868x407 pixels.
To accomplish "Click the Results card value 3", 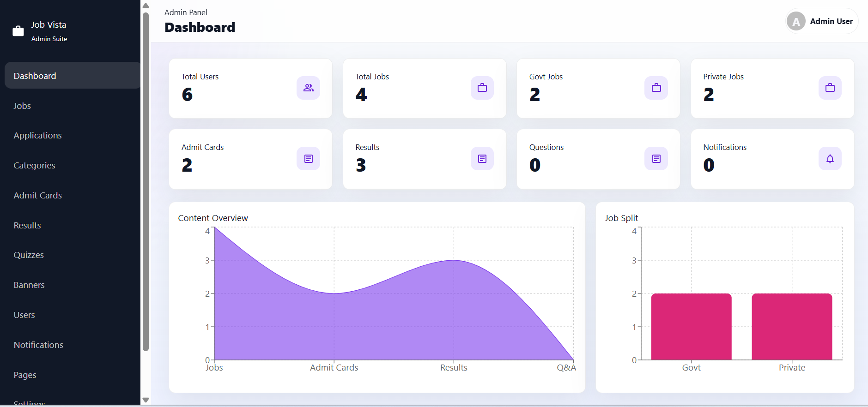I will point(361,165).
